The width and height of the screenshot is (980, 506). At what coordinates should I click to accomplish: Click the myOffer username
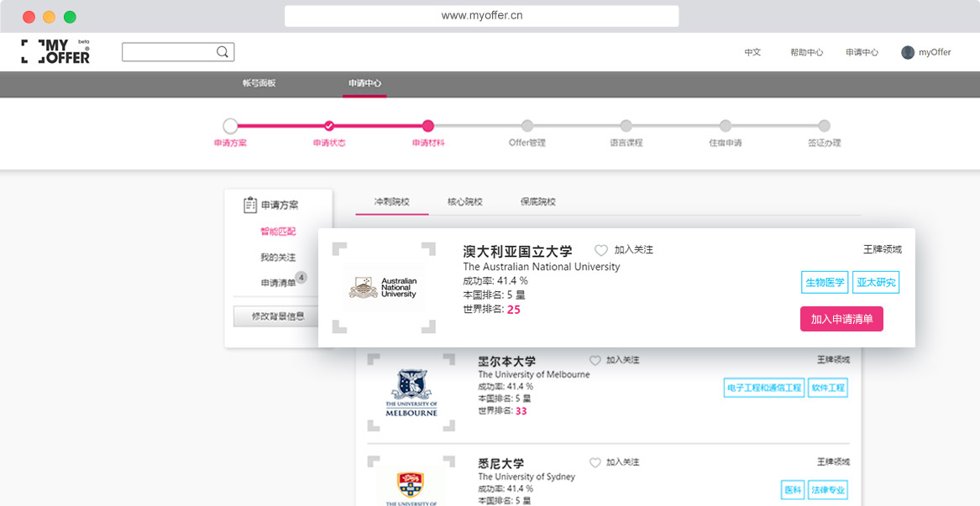[x=935, y=53]
